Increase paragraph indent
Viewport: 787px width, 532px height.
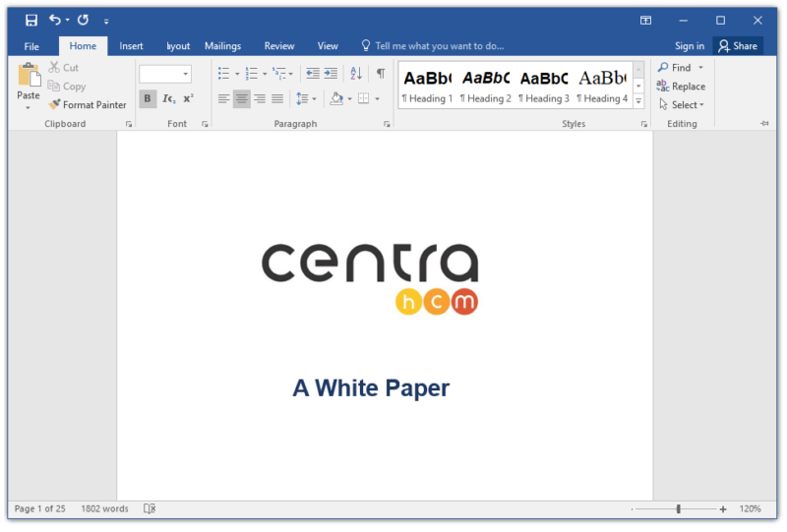coord(331,74)
